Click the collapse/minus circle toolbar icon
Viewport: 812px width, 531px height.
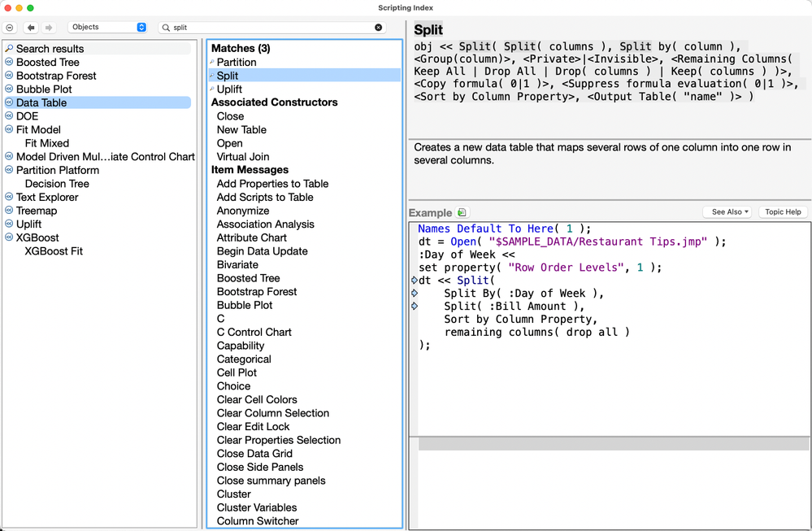pyautogui.click(x=9, y=28)
